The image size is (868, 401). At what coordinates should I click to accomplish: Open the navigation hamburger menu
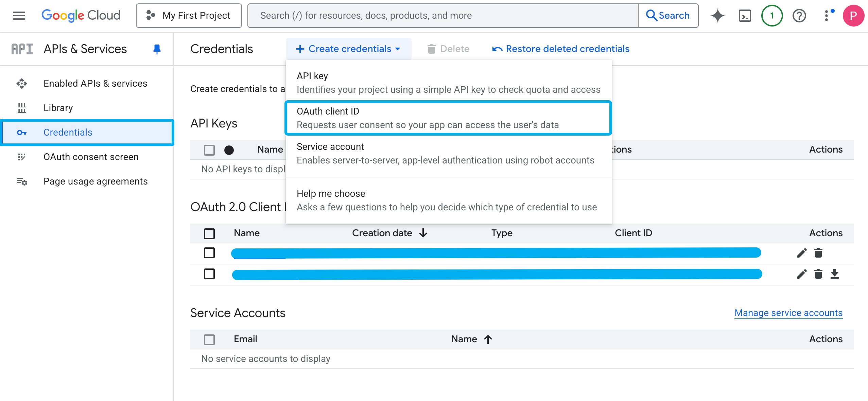tap(19, 15)
